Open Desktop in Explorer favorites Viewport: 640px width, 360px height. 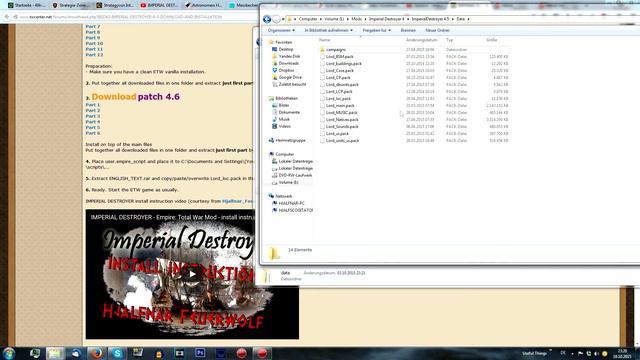[286, 49]
